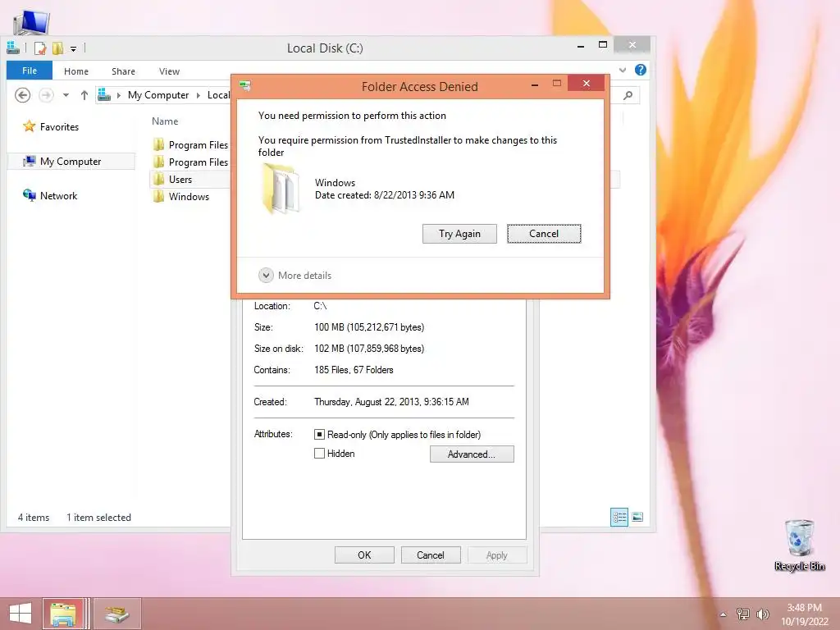Click the Favorites star icon

[x=29, y=126]
